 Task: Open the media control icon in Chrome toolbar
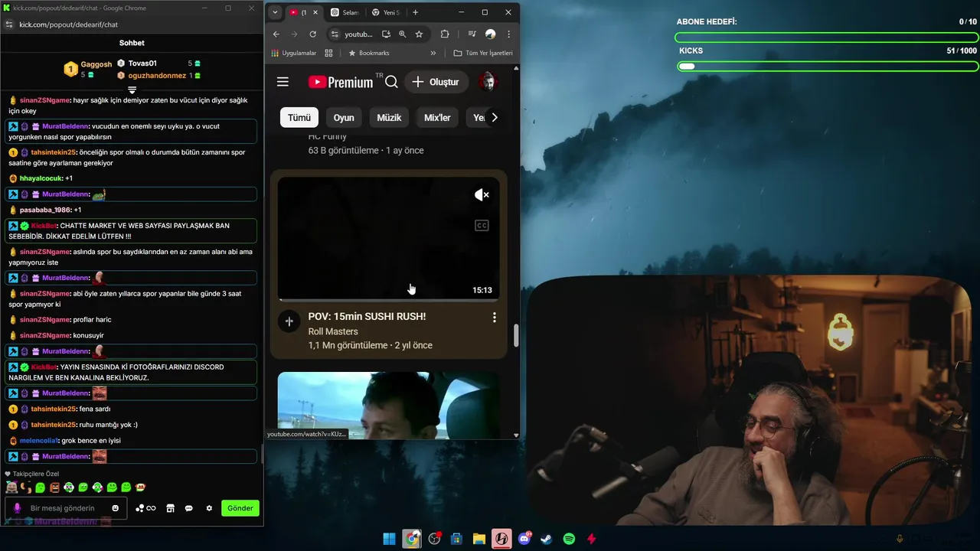tap(472, 34)
